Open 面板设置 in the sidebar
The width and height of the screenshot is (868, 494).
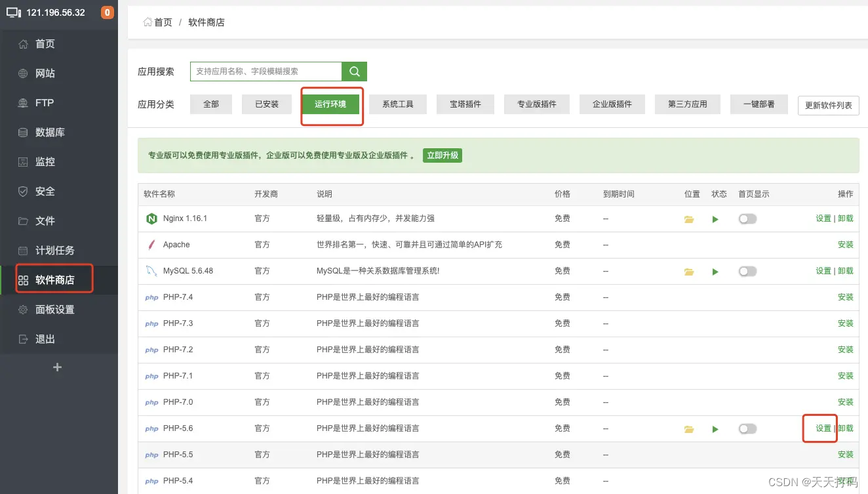[59, 310]
